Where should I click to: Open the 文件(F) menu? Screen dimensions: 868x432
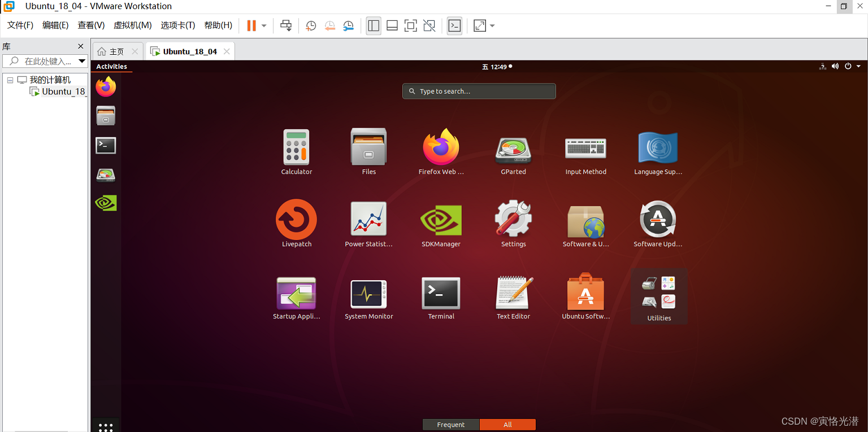pos(20,25)
